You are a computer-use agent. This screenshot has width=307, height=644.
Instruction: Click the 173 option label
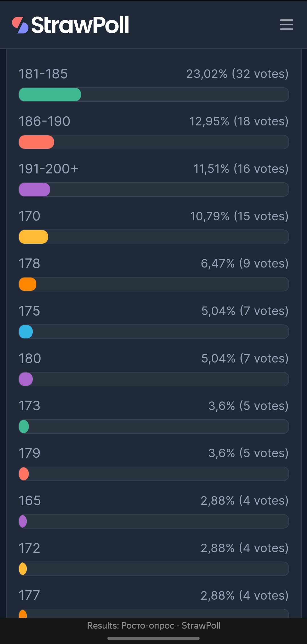30,406
